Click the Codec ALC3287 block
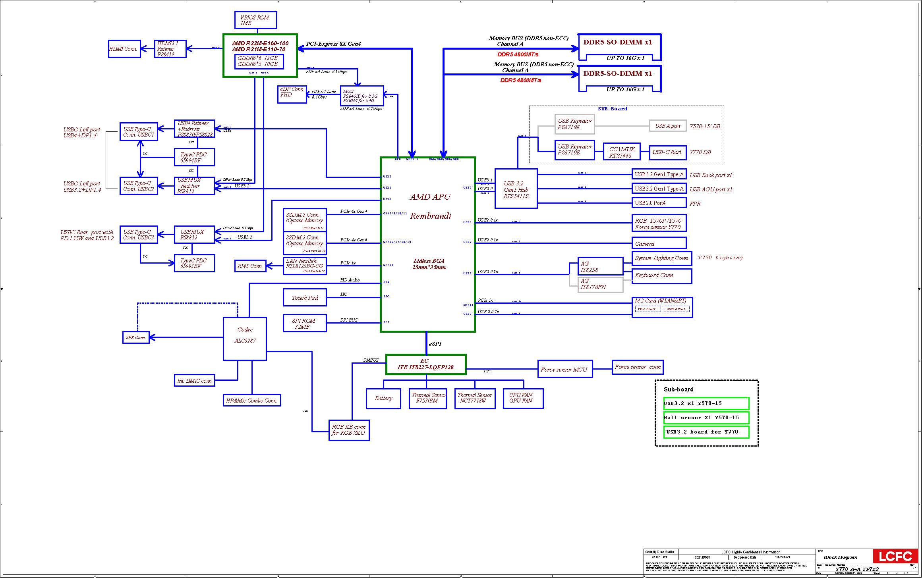This screenshot has height=578, width=924. [245, 338]
